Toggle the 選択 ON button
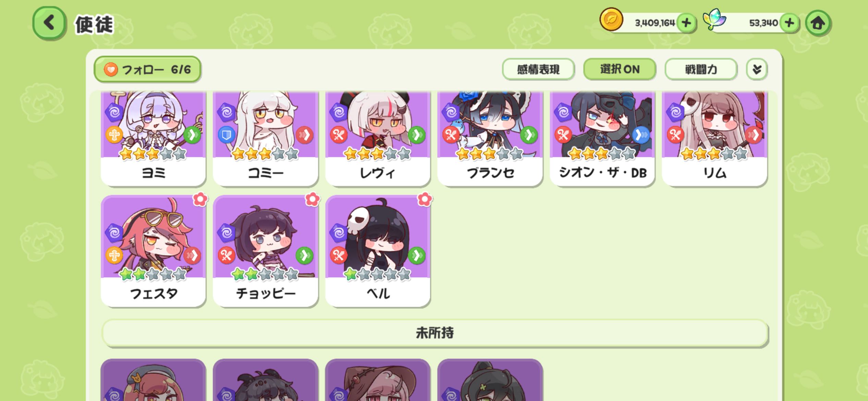 (x=620, y=69)
